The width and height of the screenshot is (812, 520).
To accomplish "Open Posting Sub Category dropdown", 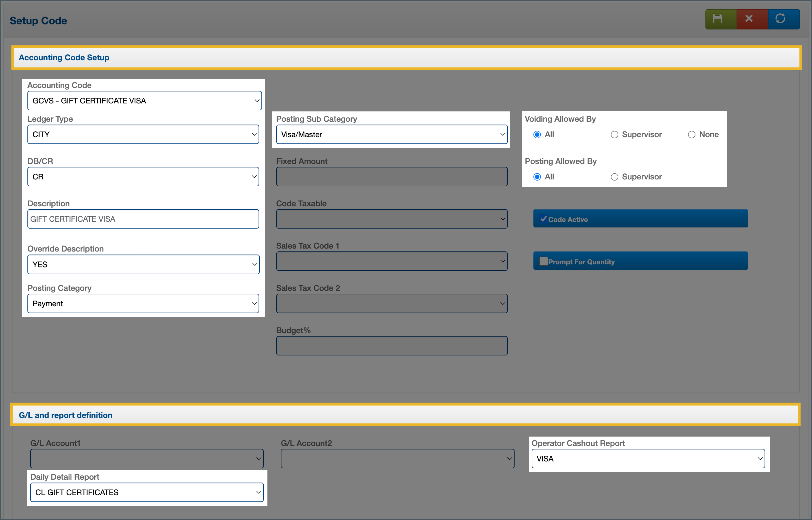I will point(391,134).
